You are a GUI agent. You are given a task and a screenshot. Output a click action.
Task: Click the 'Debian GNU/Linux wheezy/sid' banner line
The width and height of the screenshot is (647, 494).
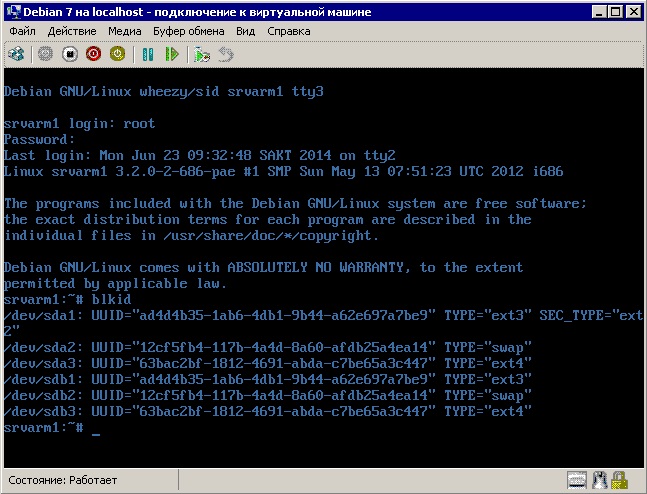[x=164, y=92]
